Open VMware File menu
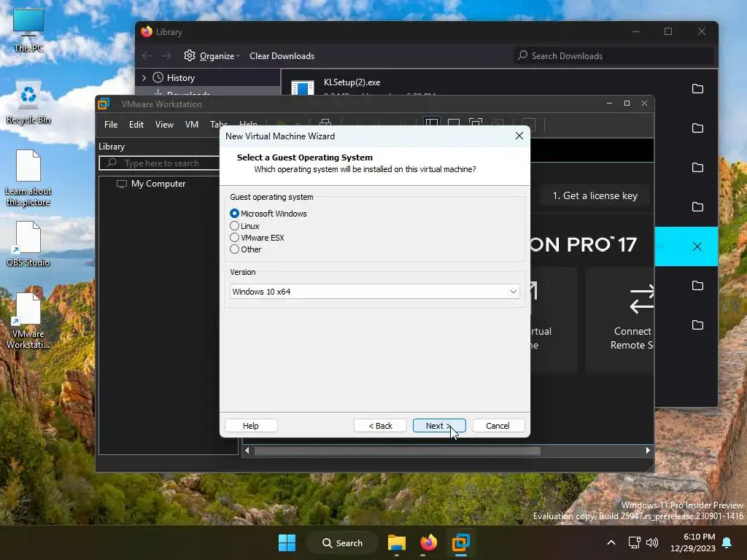 tap(111, 124)
